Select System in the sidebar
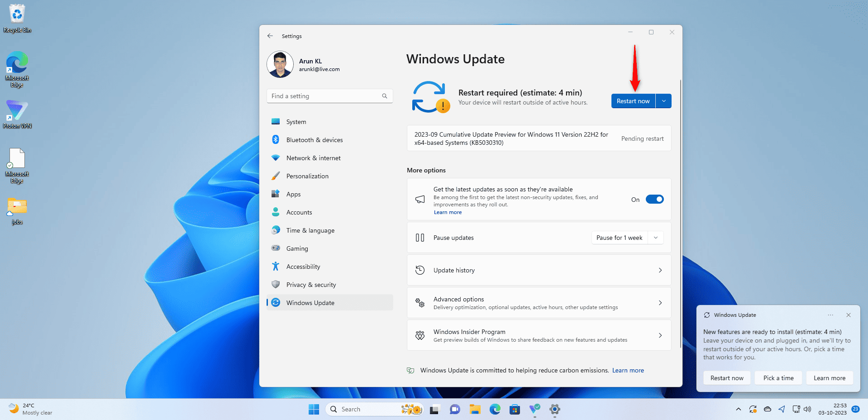 click(330, 122)
